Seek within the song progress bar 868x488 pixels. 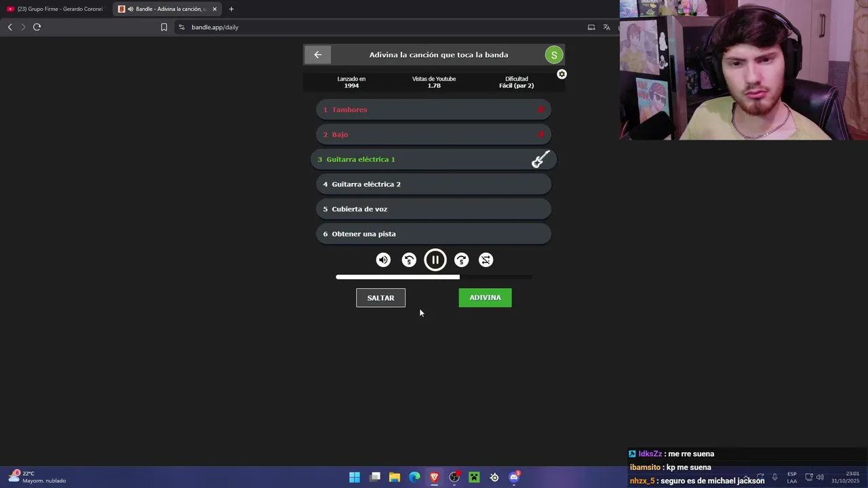(434, 277)
